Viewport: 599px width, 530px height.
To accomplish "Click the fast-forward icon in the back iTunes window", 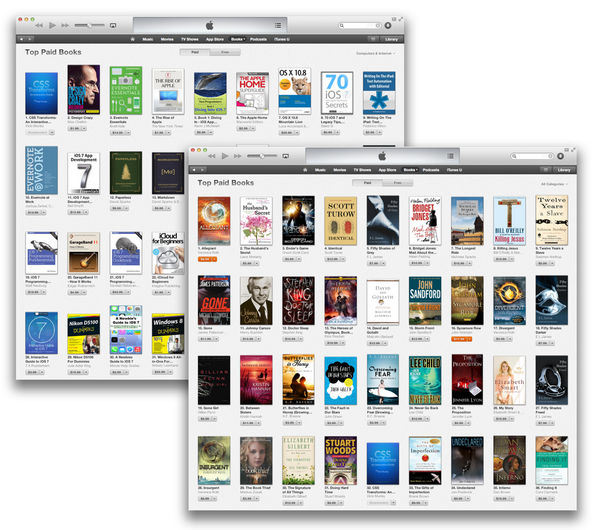I will [65, 25].
